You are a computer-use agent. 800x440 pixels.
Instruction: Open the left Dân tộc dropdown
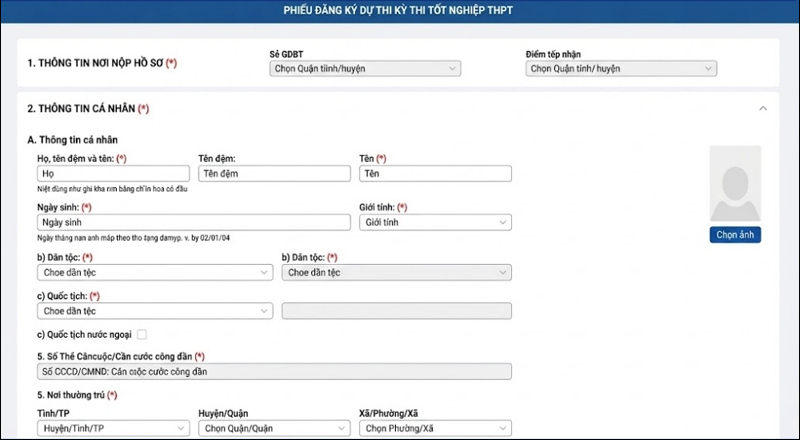point(155,273)
